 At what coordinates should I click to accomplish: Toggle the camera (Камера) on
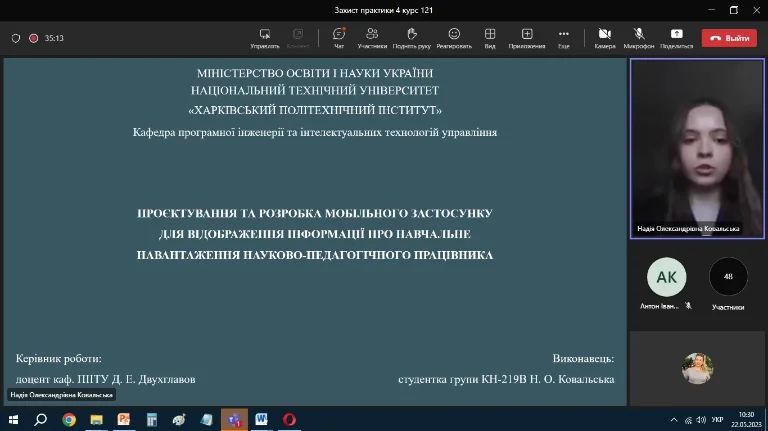point(604,37)
